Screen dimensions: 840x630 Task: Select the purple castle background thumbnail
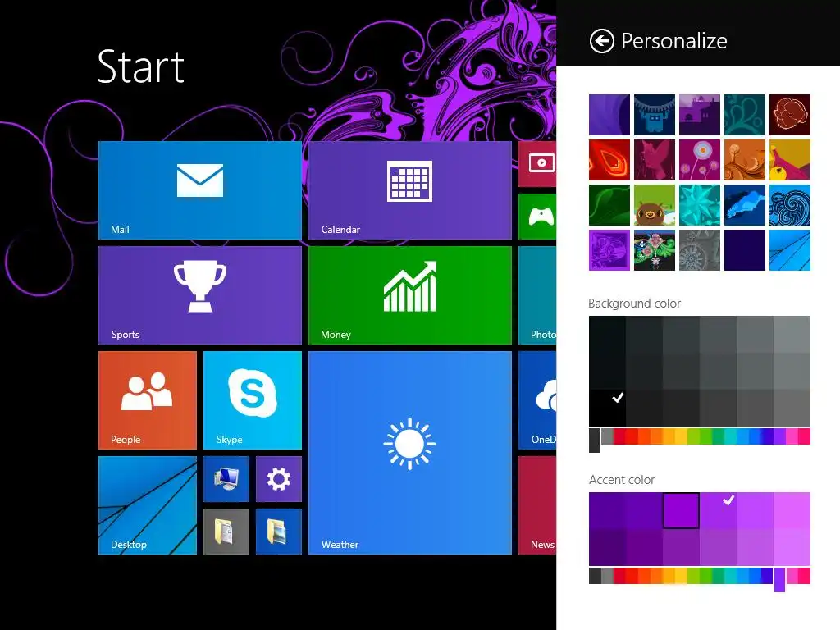(x=699, y=115)
